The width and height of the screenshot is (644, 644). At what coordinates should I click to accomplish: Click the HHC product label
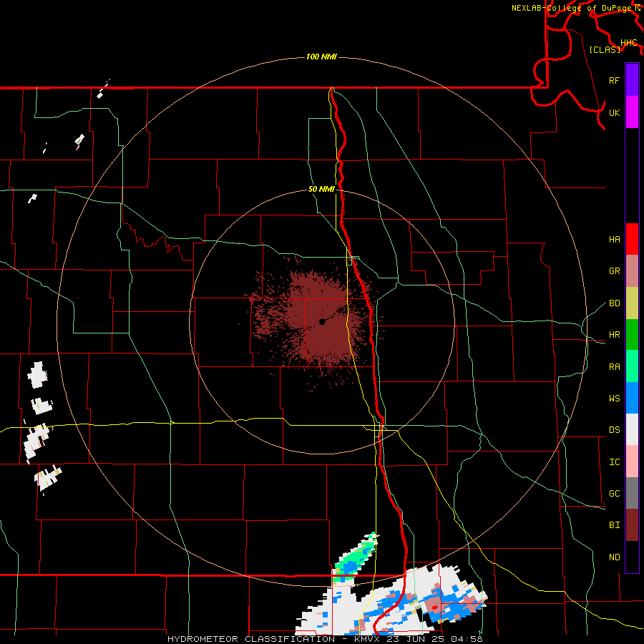click(629, 43)
